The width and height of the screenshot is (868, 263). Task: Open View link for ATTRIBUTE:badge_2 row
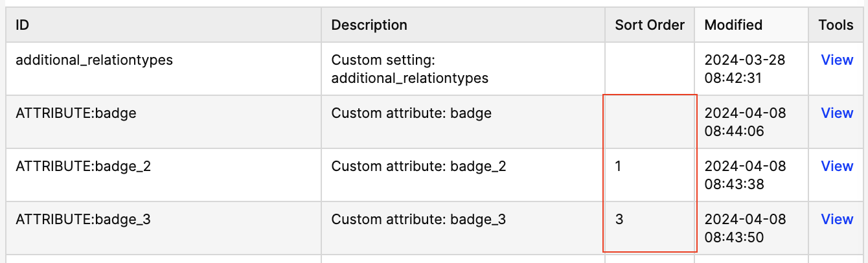837,166
